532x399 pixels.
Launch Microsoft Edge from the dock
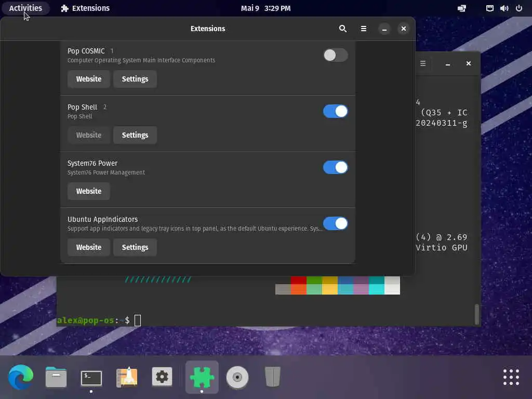pyautogui.click(x=21, y=377)
